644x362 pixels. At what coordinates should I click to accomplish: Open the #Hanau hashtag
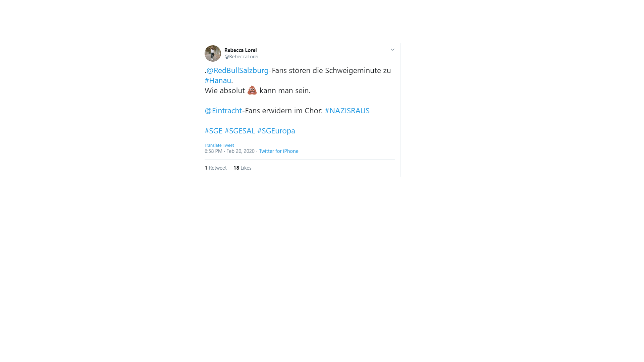coord(218,80)
